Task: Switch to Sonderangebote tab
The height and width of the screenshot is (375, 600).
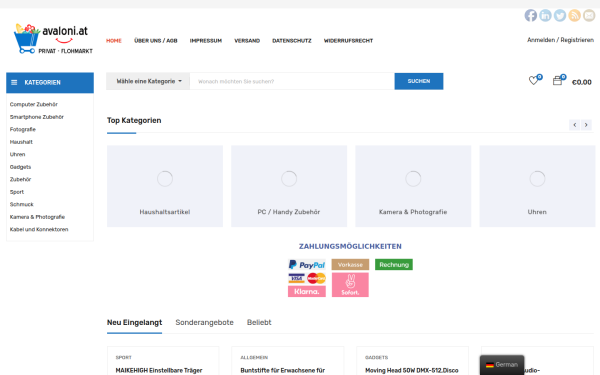Action: pyautogui.click(x=204, y=323)
